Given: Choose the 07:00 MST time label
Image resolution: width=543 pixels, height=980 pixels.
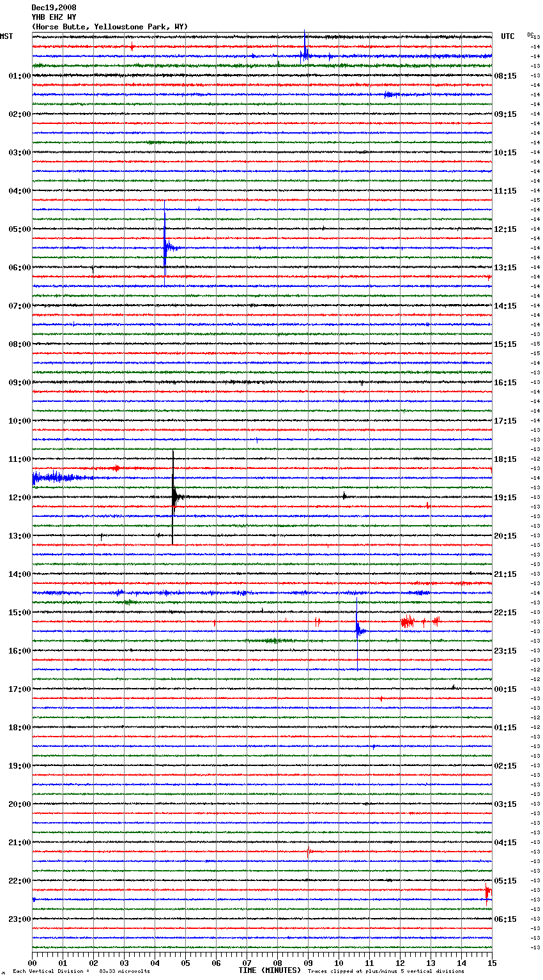Looking at the screenshot, I should tap(20, 306).
